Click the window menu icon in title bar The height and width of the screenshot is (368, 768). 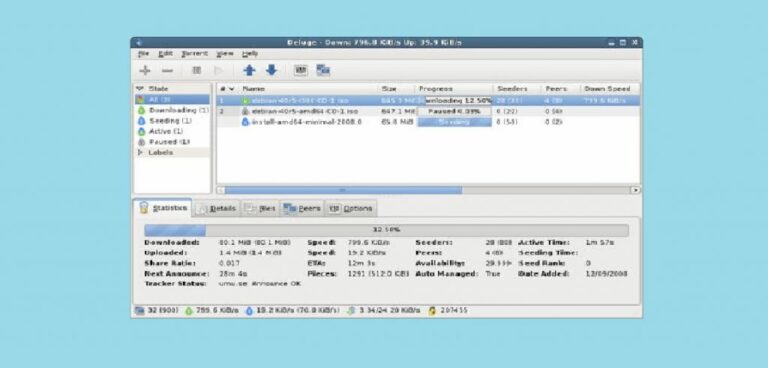click(x=139, y=43)
